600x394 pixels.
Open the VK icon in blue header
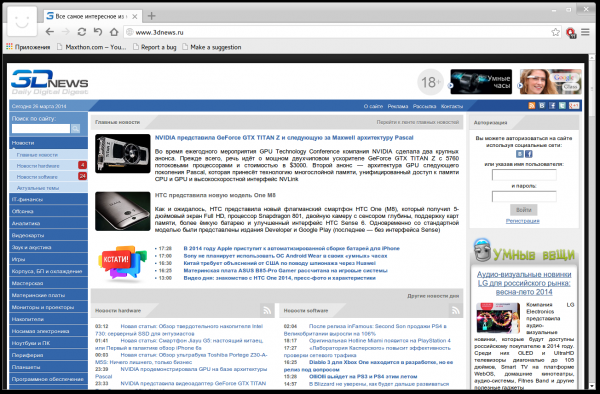(x=542, y=106)
